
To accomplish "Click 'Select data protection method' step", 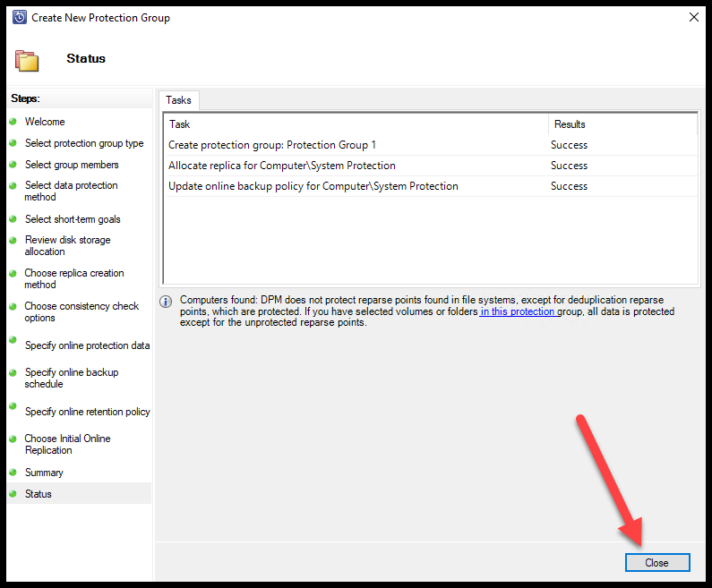I will click(72, 191).
